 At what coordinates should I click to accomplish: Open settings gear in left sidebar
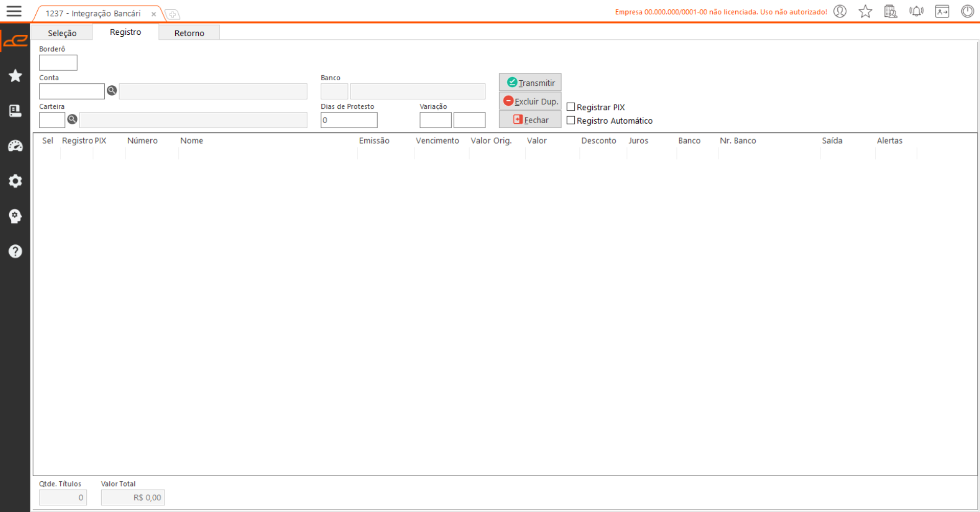pyautogui.click(x=15, y=181)
